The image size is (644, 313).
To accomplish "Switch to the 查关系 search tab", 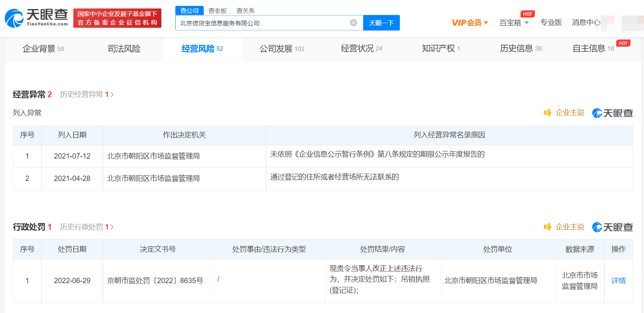I will coord(246,11).
